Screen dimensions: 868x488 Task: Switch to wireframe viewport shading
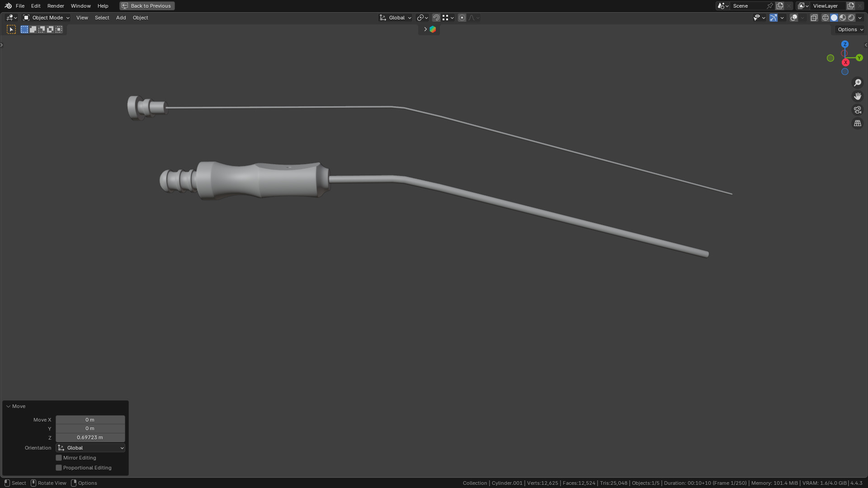tap(825, 18)
